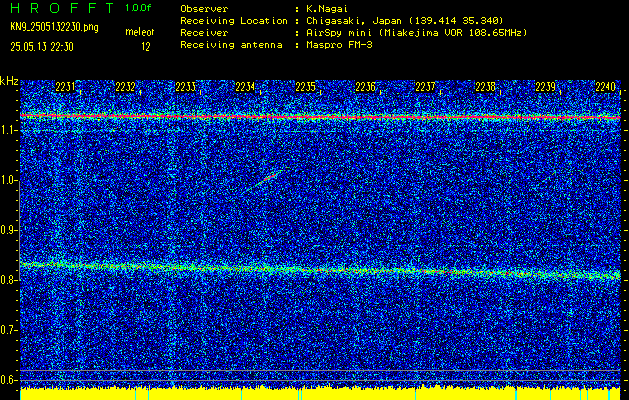629x400 pixels.
Task: Click the 0.6 frequency axis label
Action: [x=8, y=380]
